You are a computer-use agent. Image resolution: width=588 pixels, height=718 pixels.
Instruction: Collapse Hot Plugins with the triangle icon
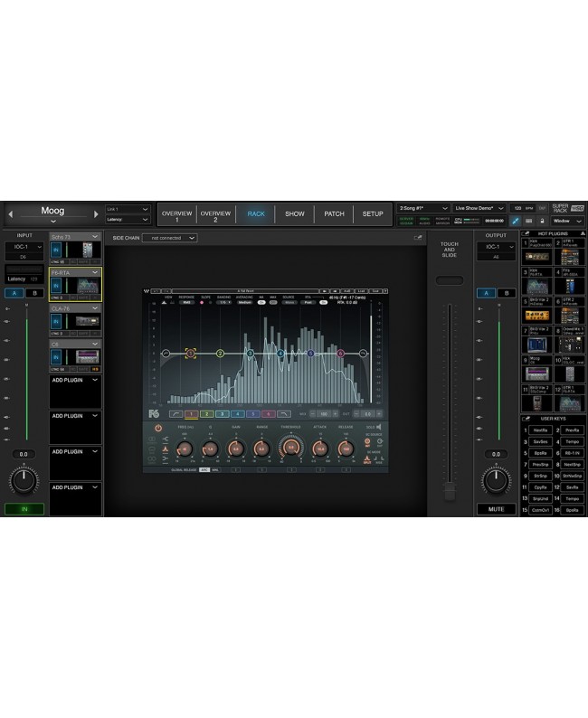[x=583, y=233]
